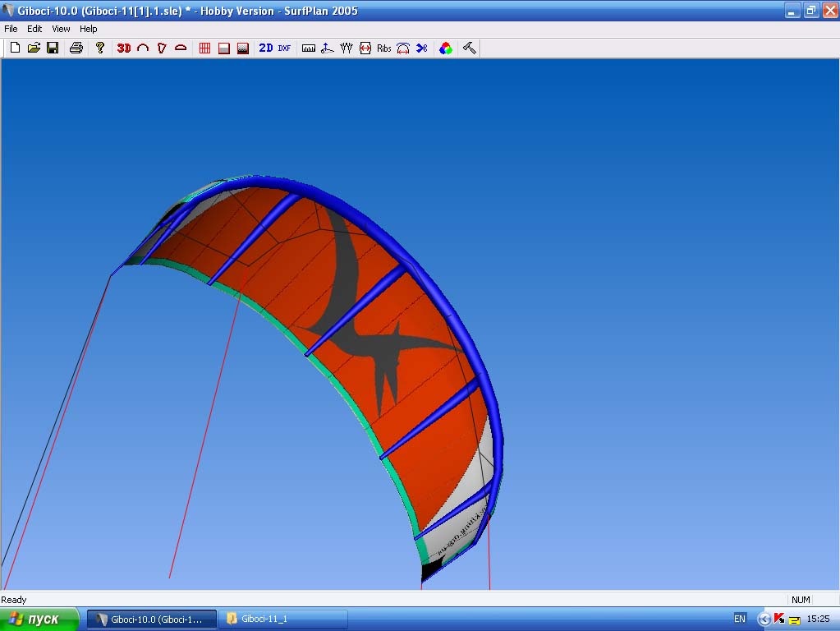Click the New file toolbar icon

coord(15,48)
